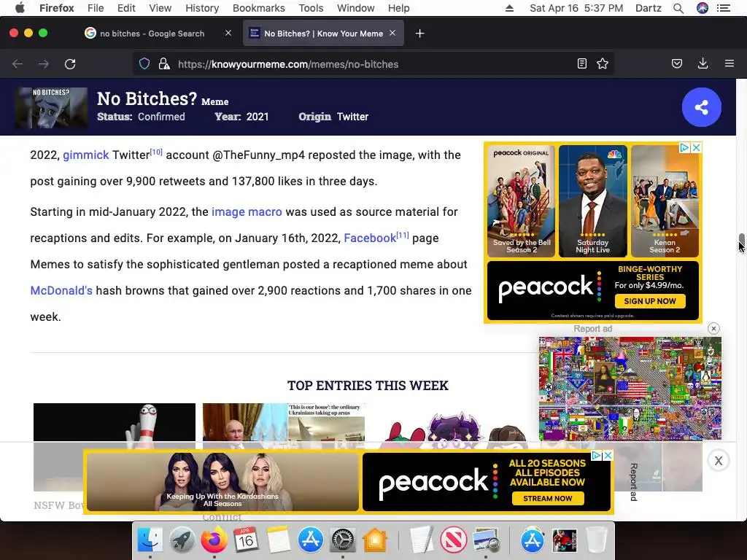The width and height of the screenshot is (747, 560).
Task: Open the Bookmarks menu
Action: point(259,8)
